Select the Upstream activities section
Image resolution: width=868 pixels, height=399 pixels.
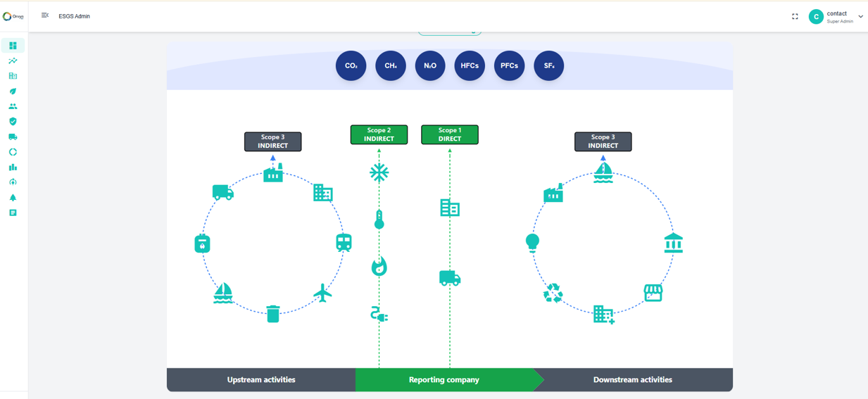261,380
